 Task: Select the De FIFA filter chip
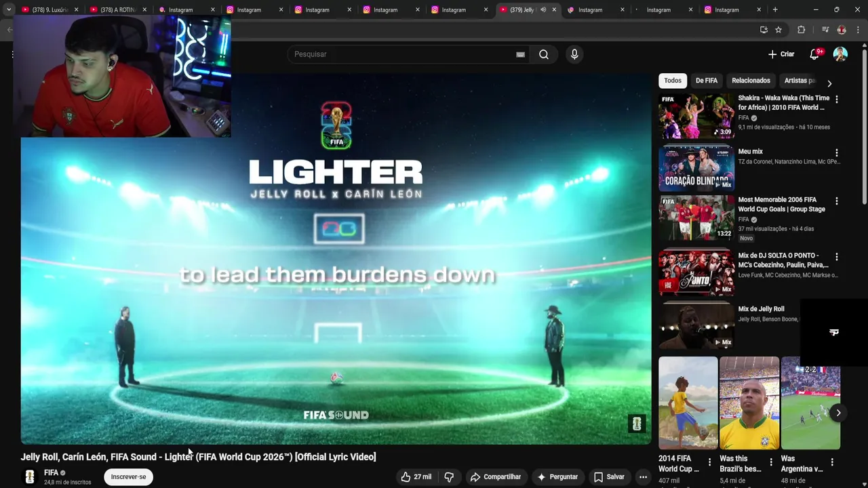click(x=706, y=81)
